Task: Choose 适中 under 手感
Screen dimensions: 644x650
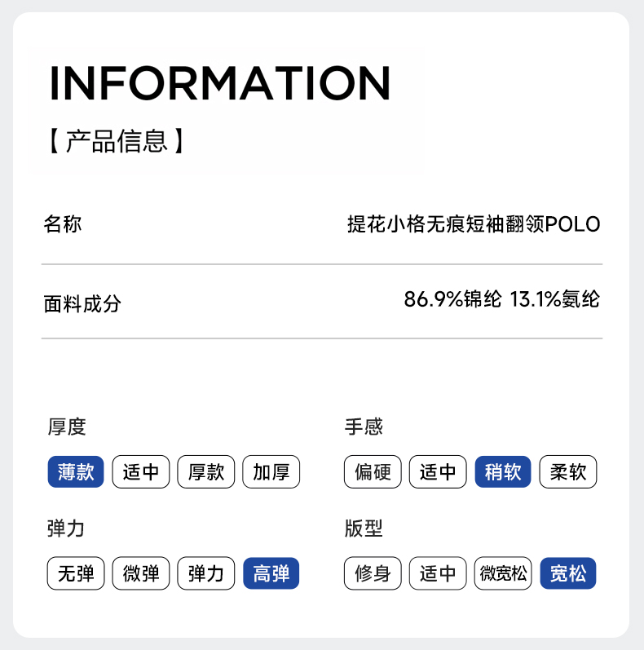Action: click(x=438, y=472)
